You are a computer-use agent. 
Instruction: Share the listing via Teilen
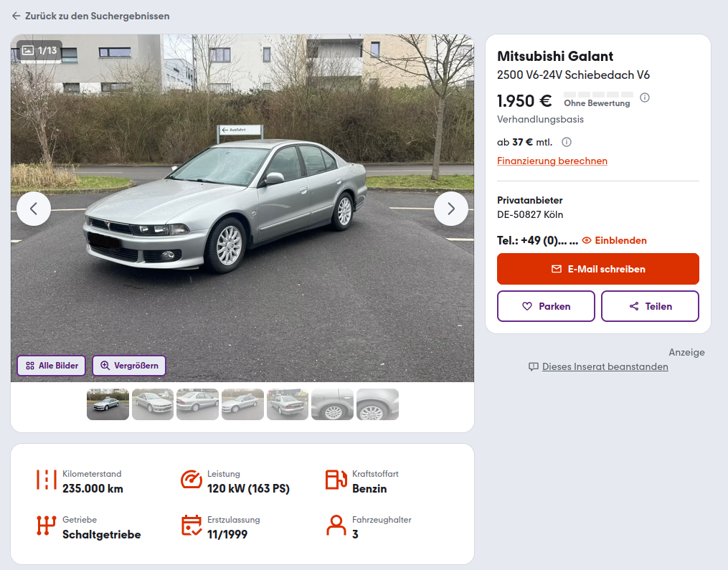click(x=650, y=306)
